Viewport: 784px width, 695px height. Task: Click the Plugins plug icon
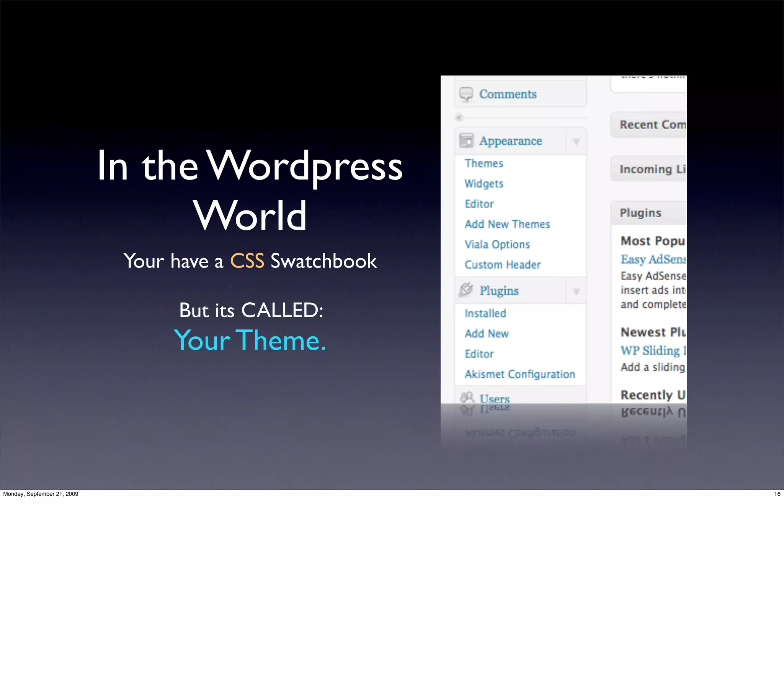(x=466, y=290)
